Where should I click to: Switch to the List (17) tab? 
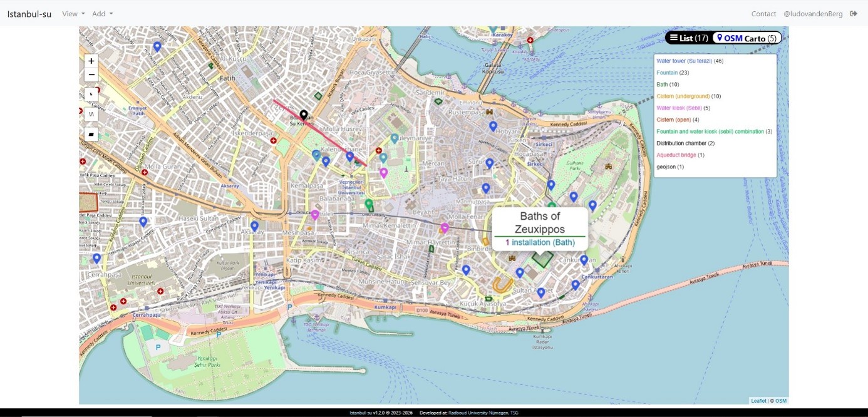click(689, 38)
